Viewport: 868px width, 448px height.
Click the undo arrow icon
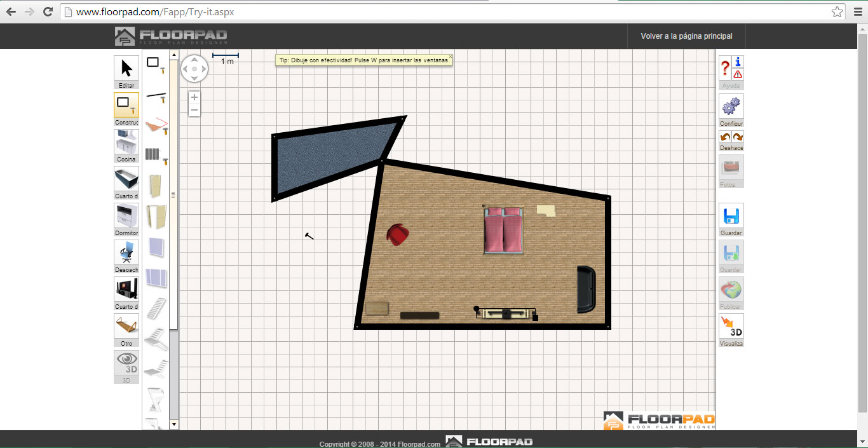725,137
